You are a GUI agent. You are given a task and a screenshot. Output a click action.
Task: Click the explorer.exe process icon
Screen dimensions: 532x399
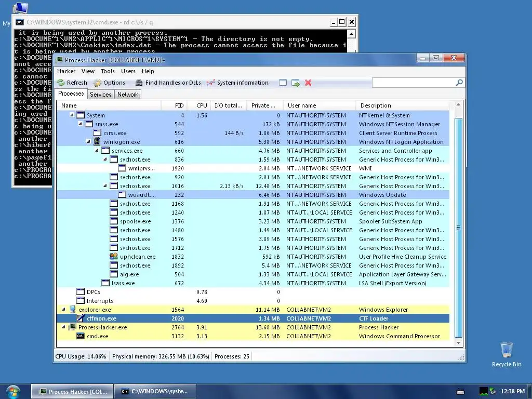coord(72,310)
